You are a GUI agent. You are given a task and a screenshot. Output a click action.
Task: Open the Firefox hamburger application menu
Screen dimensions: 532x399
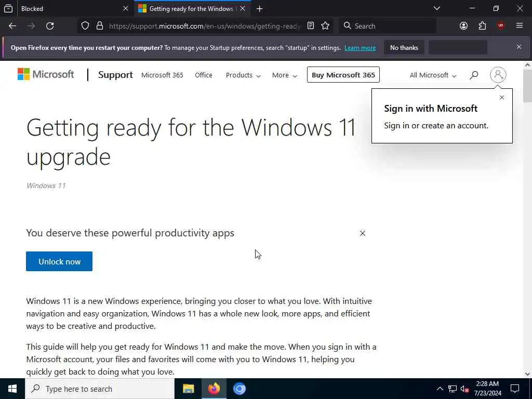pos(520,26)
